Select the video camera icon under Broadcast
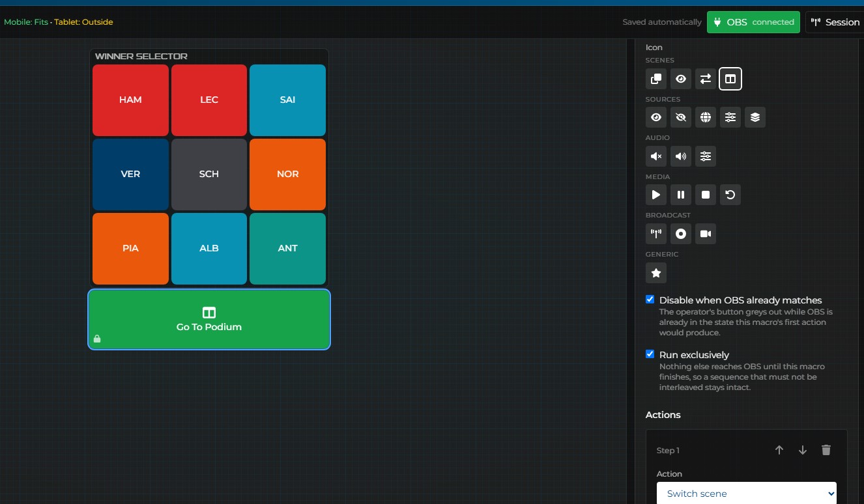This screenshot has width=864, height=504. (706, 234)
